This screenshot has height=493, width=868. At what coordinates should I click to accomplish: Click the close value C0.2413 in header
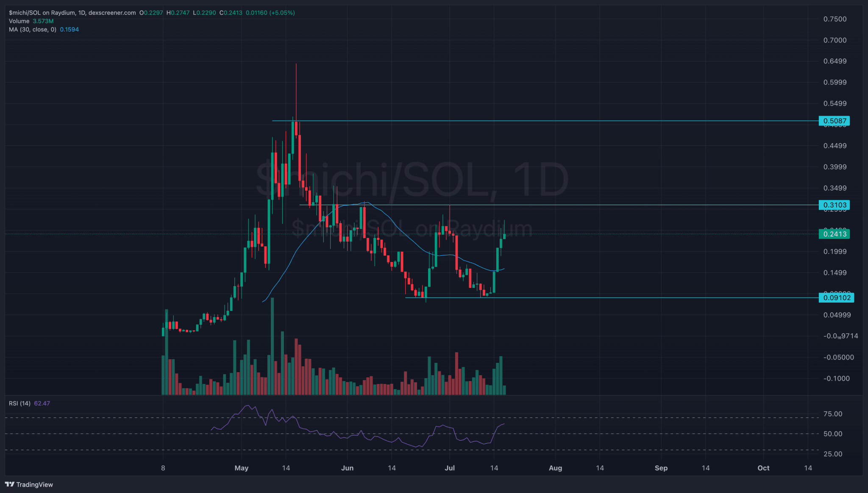(x=231, y=13)
